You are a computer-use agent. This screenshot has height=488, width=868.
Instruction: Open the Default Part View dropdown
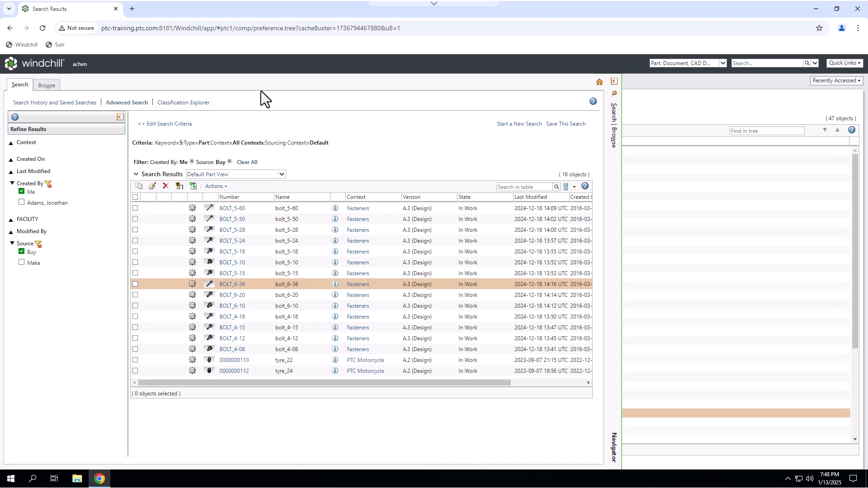(x=281, y=174)
